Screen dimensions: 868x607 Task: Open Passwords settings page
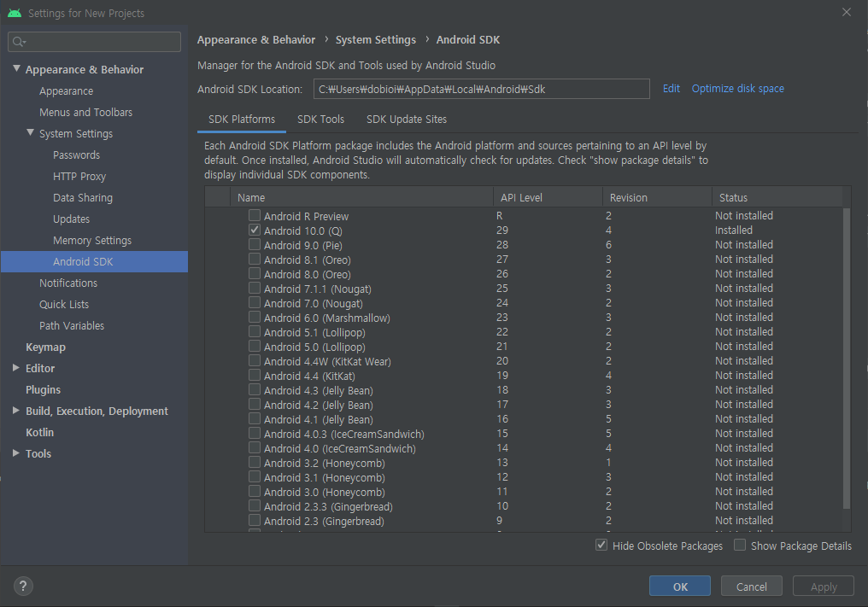point(76,155)
